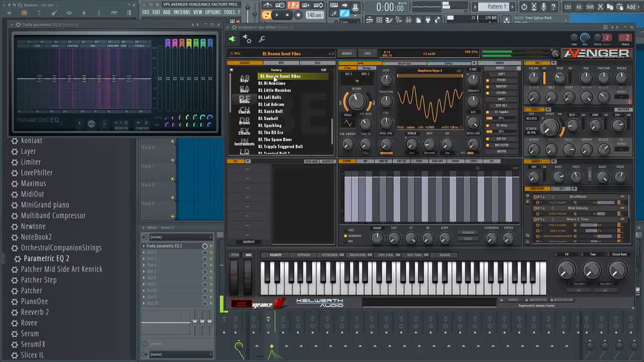Choose Drums category in Avenger browser
Image resolution: width=644 pixels, height=362 pixels.
click(x=244, y=123)
